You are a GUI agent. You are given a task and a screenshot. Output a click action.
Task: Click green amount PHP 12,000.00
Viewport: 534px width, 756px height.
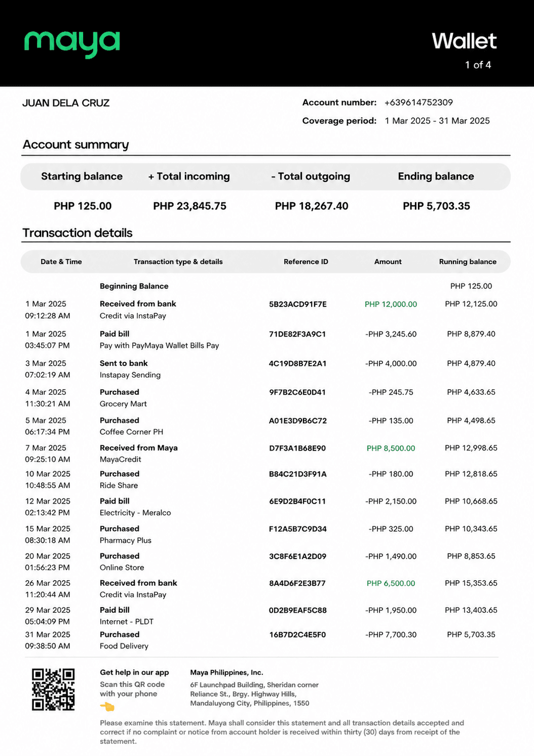(x=391, y=304)
